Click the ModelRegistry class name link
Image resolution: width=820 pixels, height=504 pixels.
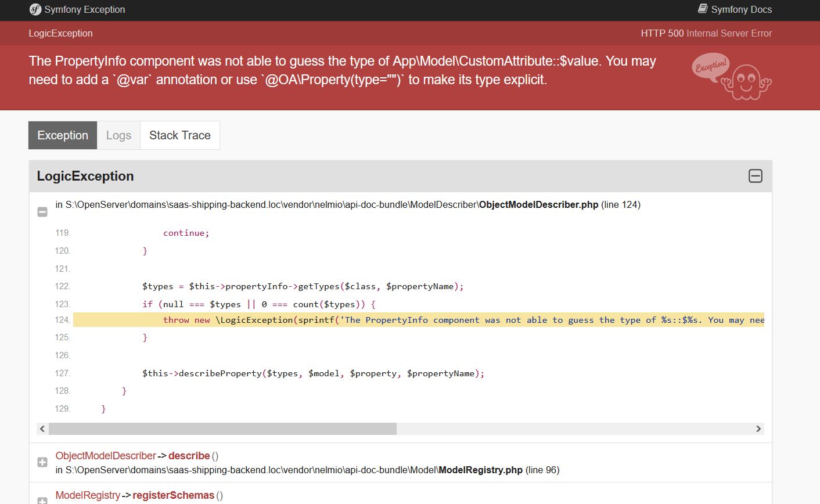(88, 495)
